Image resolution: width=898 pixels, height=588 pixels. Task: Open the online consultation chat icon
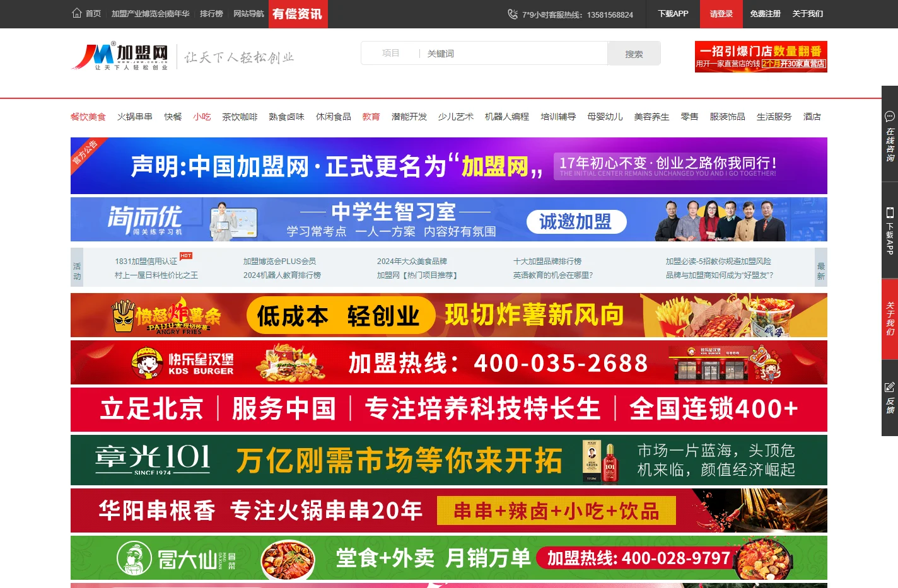(890, 116)
